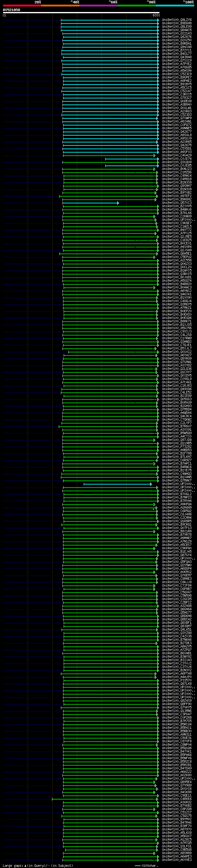The height and width of the screenshot is (868, 197).
Task: Open hit UniRef100_B7R607
Action: 177,426
